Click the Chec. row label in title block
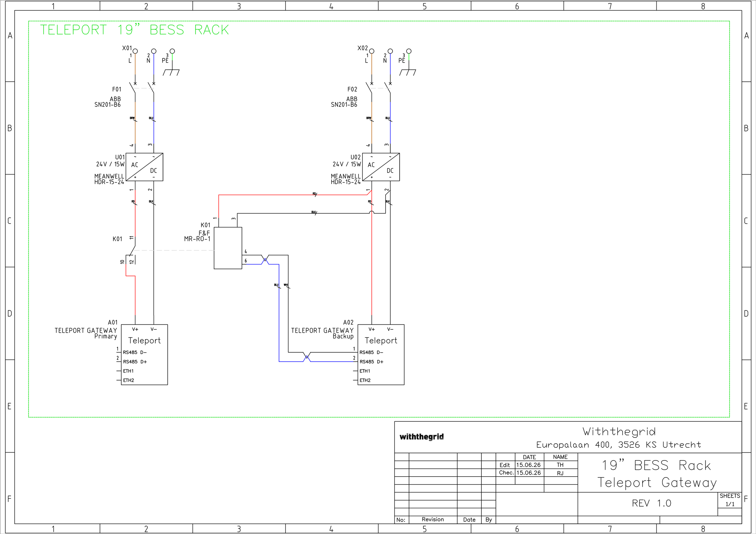Image resolution: width=756 pixels, height=534 pixels. tap(507, 473)
